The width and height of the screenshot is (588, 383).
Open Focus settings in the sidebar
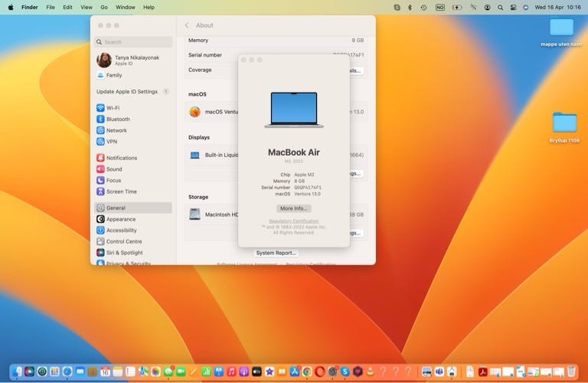(x=113, y=180)
